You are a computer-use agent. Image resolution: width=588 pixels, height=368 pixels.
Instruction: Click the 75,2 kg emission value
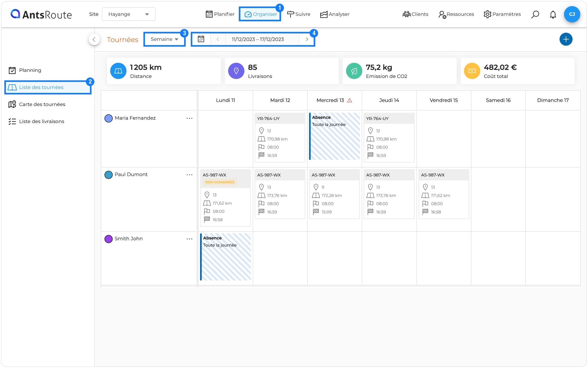point(379,67)
